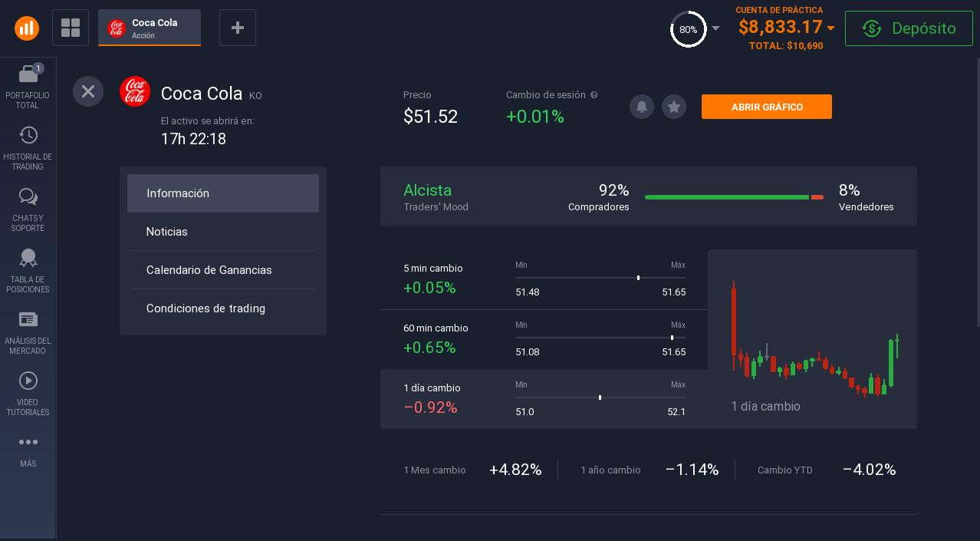Click the 8% Vendedores value
Image resolution: width=980 pixels, height=541 pixels.
[x=850, y=190]
